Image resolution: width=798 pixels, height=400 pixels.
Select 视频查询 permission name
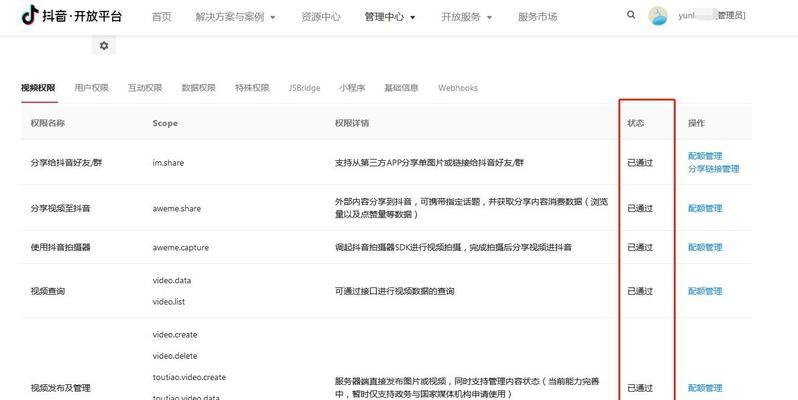point(48,291)
